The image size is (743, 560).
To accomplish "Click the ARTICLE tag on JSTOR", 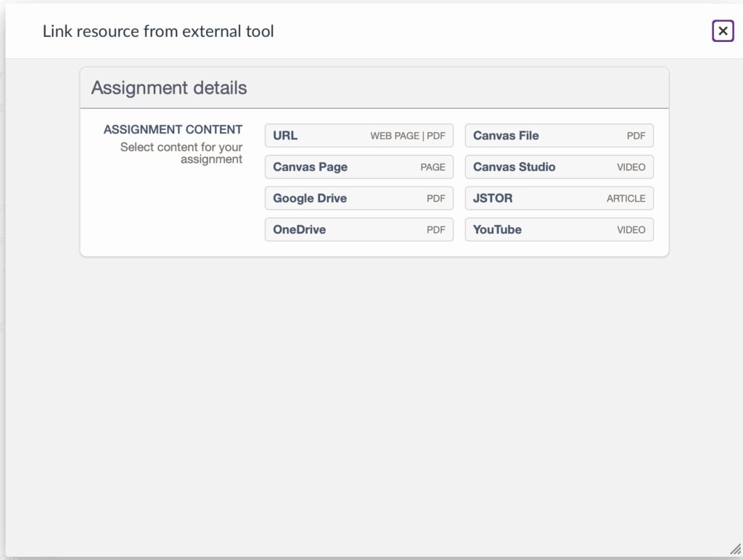I will 625,198.
